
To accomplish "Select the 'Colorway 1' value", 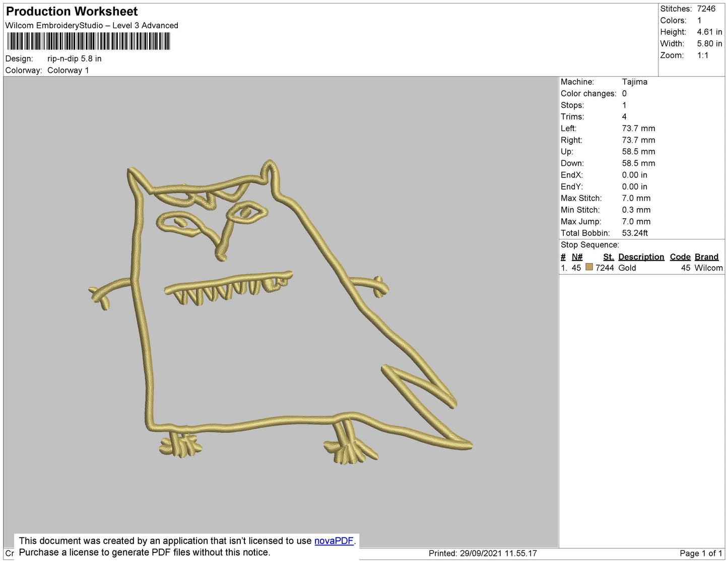I will click(x=68, y=70).
